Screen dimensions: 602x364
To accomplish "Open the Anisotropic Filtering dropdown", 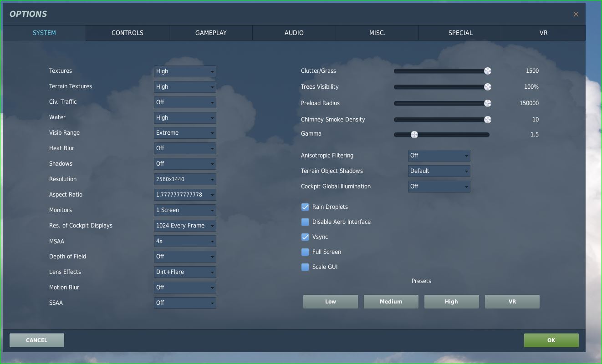I will pyautogui.click(x=439, y=156).
